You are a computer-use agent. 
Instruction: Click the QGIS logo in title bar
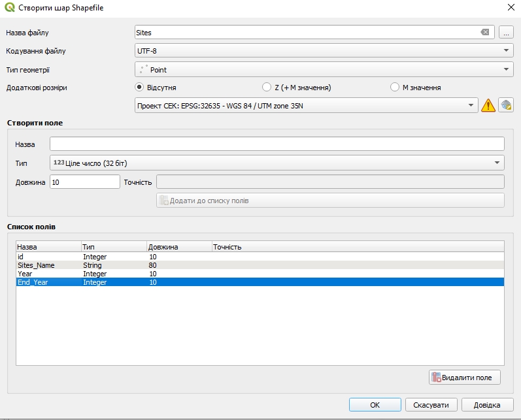(x=8, y=8)
